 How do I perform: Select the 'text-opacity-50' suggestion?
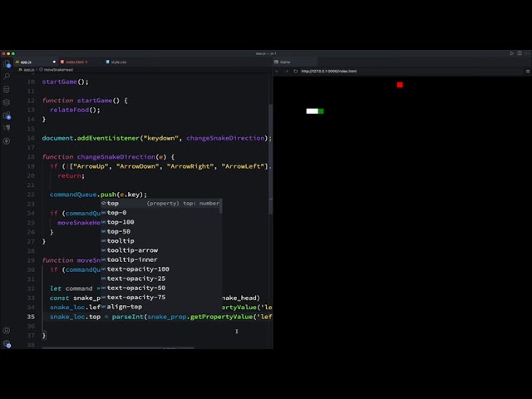[x=161, y=288]
